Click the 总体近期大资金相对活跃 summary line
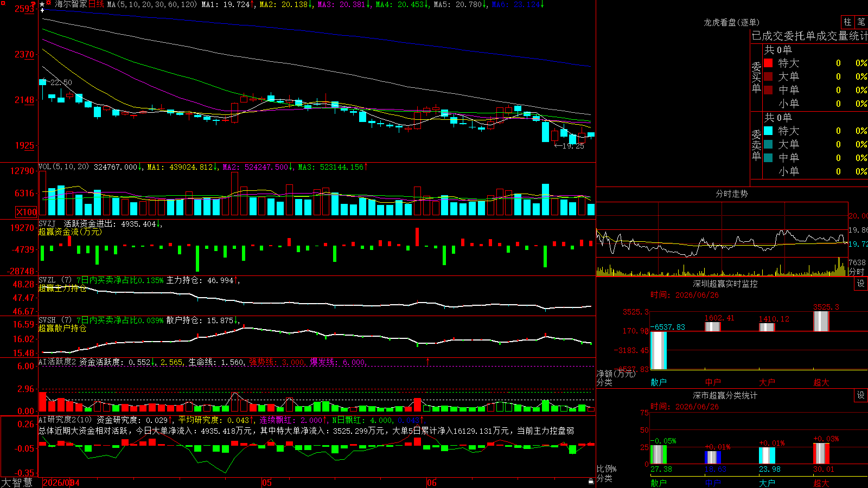 click(x=307, y=431)
